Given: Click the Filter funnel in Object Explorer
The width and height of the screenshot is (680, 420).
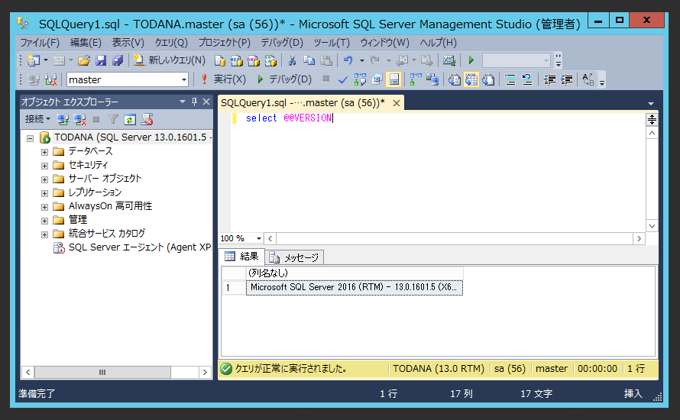Looking at the screenshot, I should 113,119.
